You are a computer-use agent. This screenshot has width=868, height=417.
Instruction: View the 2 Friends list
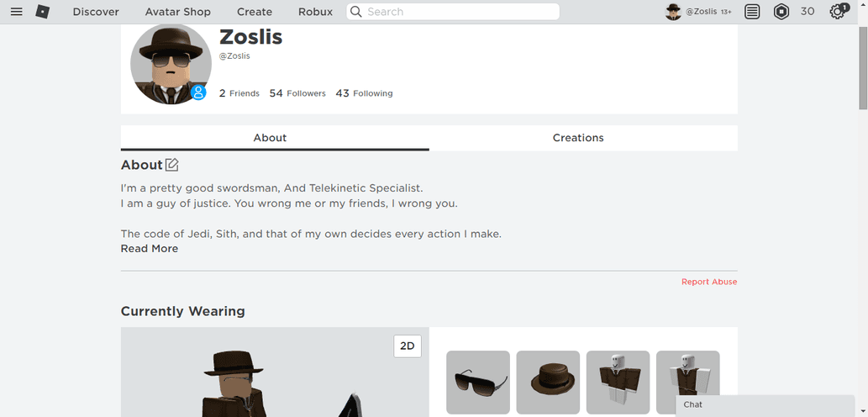click(x=239, y=93)
